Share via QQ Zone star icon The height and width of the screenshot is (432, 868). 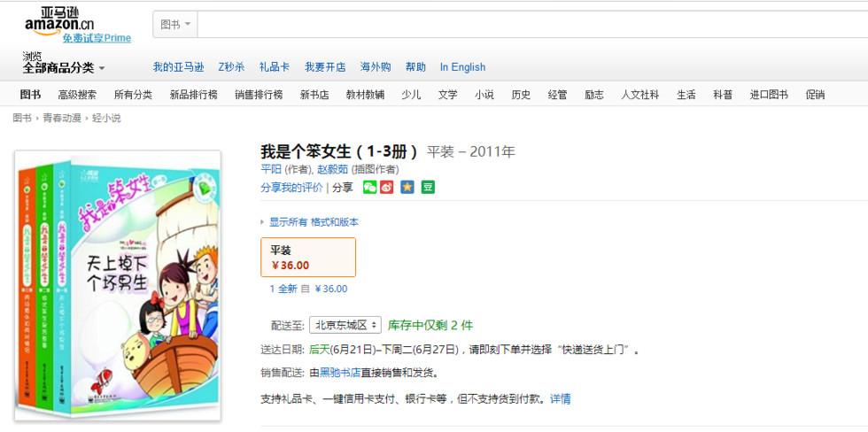coord(407,188)
